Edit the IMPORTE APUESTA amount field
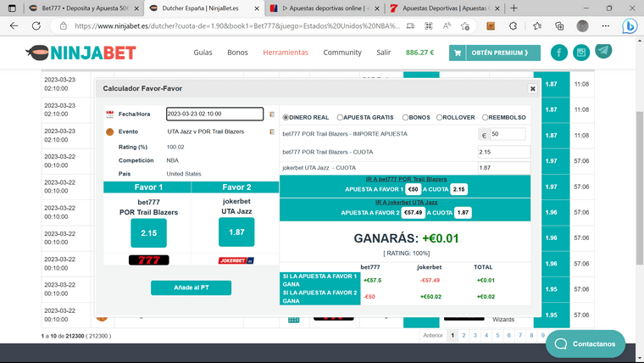644x363 pixels. point(508,134)
